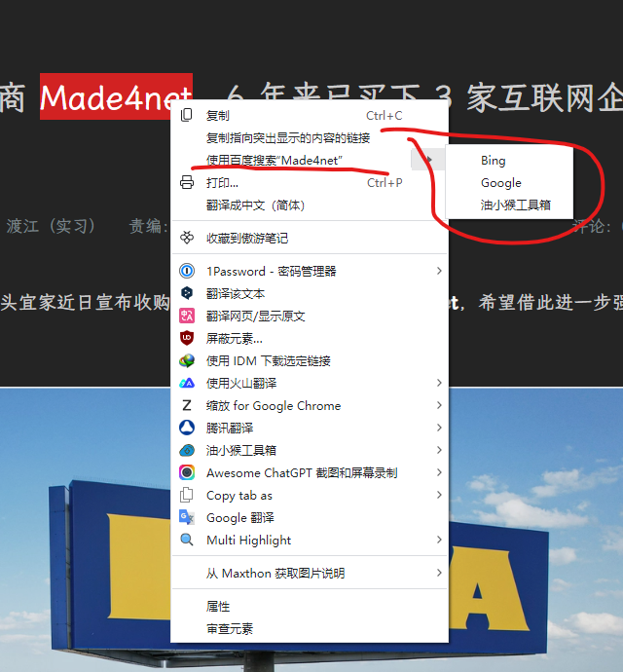Expand the 使用火山翻译 submenu arrow
Viewport: 623px width, 672px height.
tap(439, 383)
